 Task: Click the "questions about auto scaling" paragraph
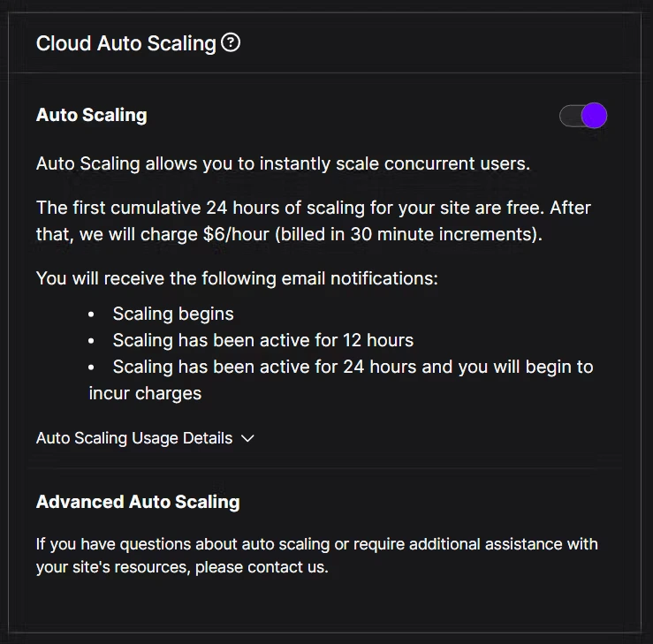(x=317, y=556)
